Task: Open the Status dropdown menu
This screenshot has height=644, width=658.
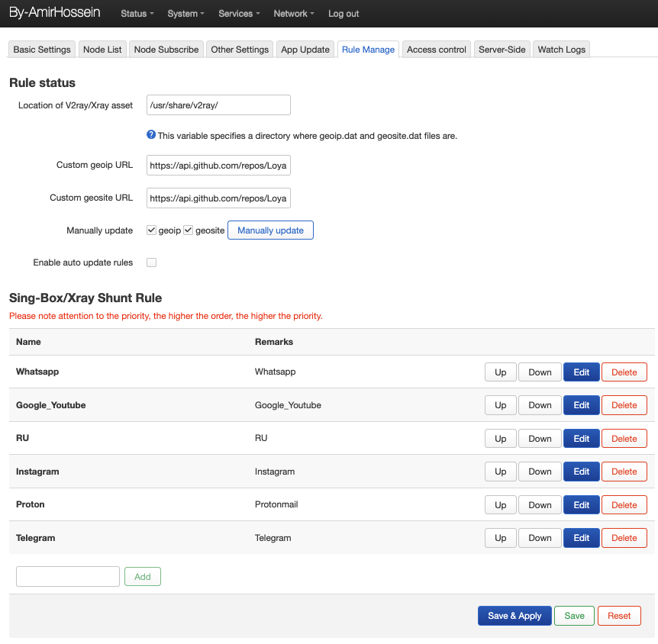Action: [137, 14]
